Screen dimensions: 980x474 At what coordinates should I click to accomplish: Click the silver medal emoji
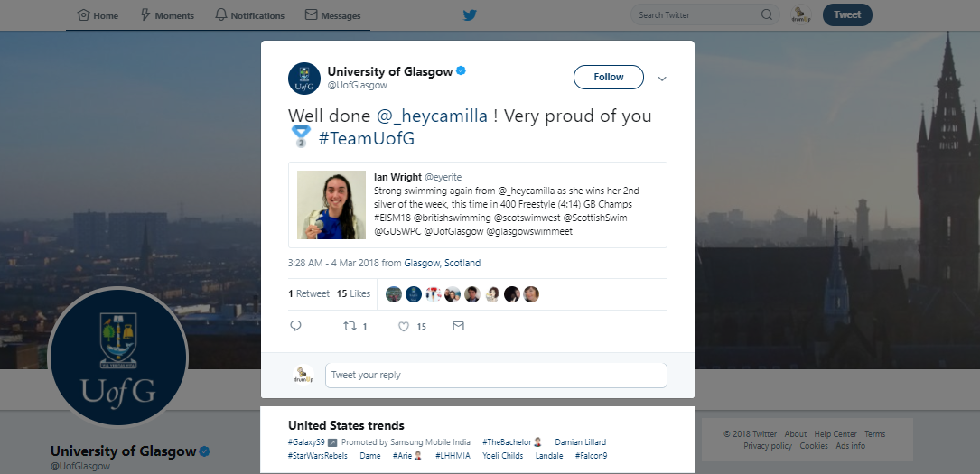(301, 136)
